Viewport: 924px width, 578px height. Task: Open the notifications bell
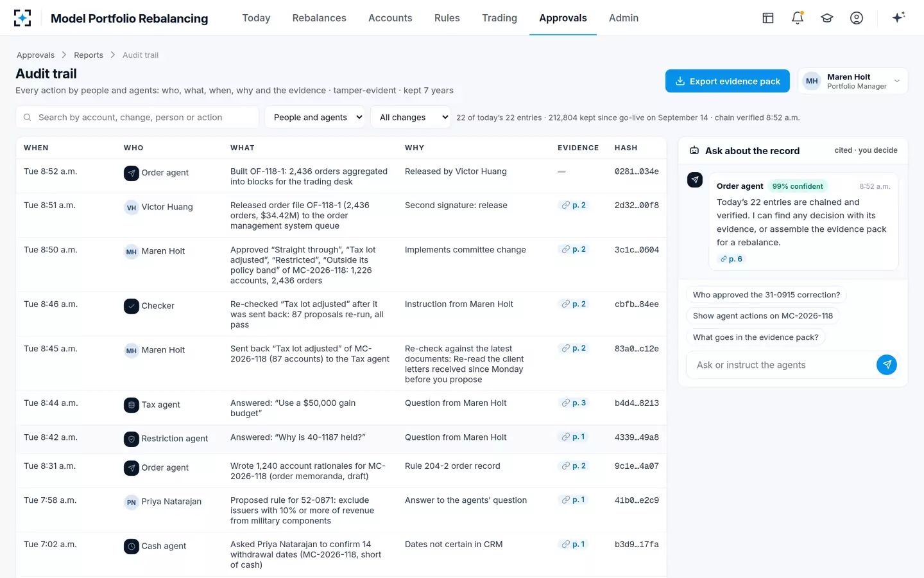coord(798,18)
